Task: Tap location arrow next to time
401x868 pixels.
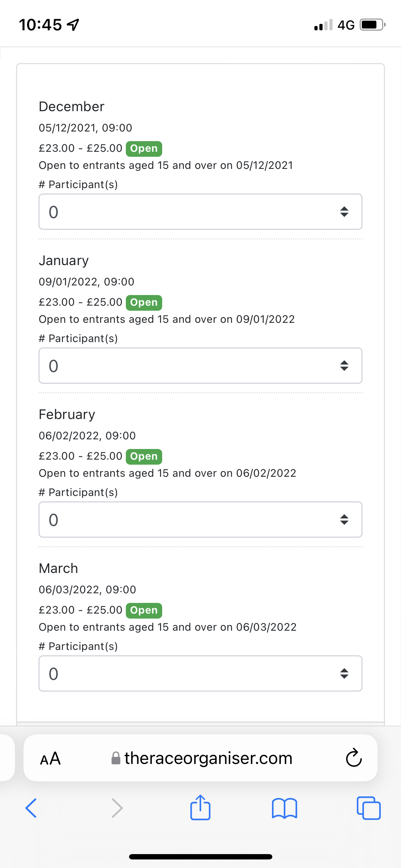Action: (73, 25)
